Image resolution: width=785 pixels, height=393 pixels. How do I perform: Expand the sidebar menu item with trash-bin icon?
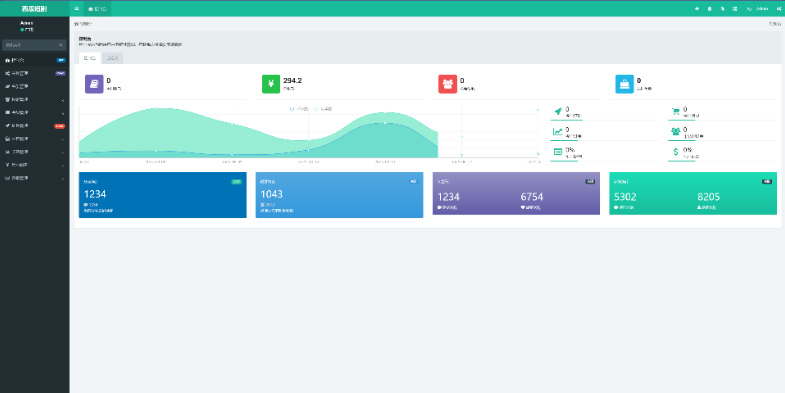click(x=35, y=100)
